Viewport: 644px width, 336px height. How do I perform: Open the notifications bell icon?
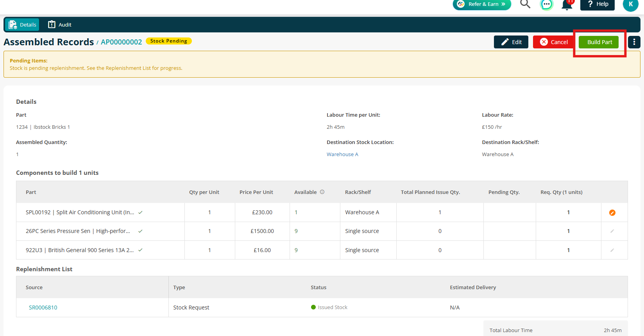tap(567, 5)
